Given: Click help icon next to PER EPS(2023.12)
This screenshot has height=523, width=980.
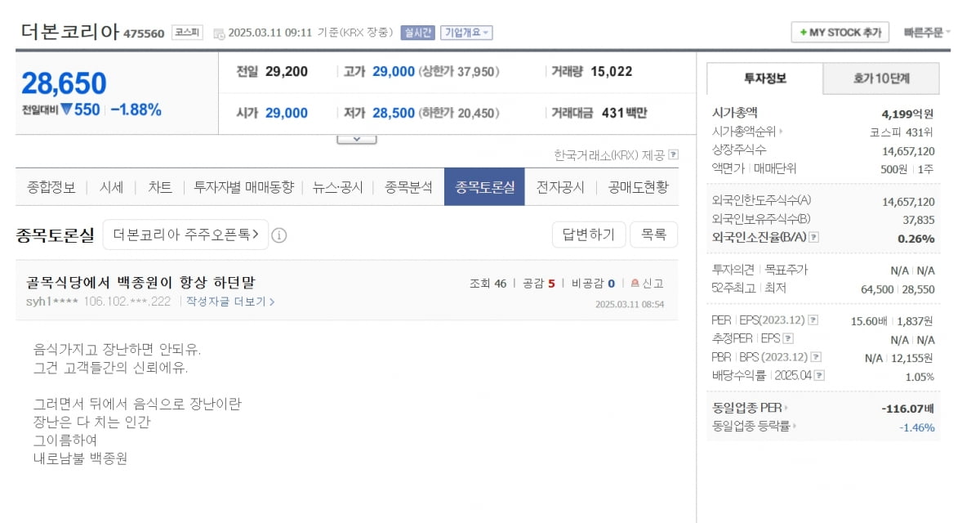Looking at the screenshot, I should tap(813, 320).
